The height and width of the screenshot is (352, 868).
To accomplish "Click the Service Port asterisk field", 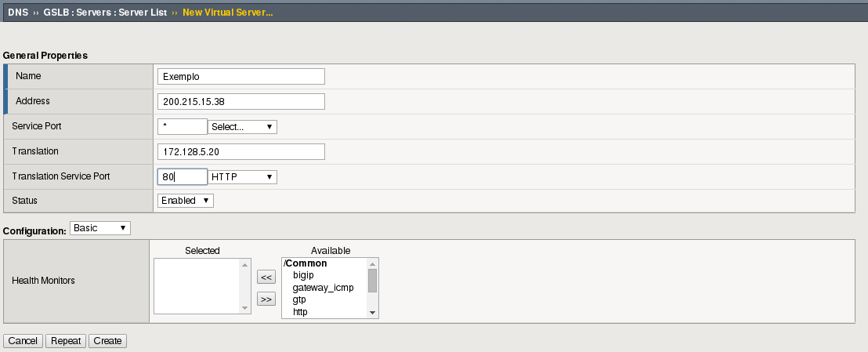I will [182, 127].
